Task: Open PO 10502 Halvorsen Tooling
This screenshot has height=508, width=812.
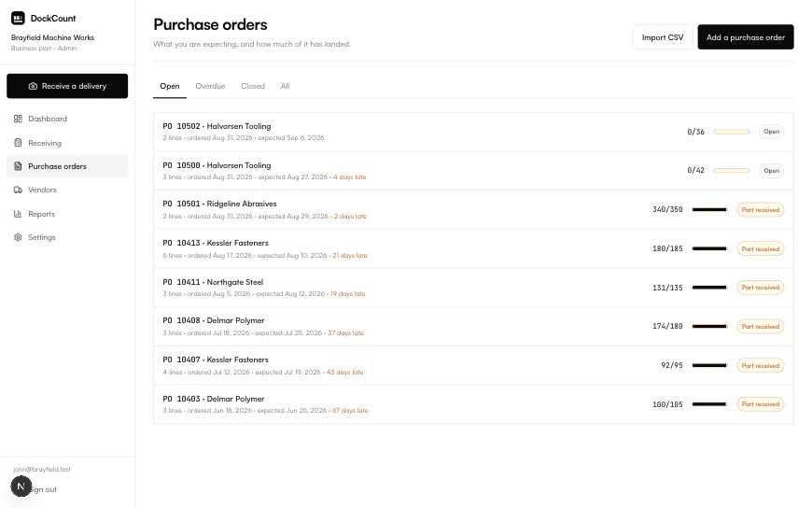Action: (473, 132)
